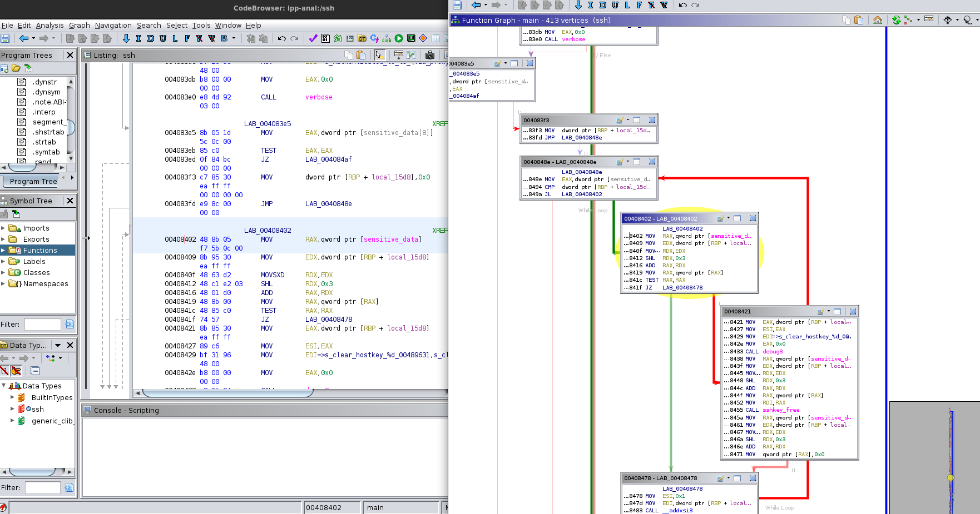Collapse the Data Types root node
Viewport: 980px width, 514px height.
tap(4, 386)
